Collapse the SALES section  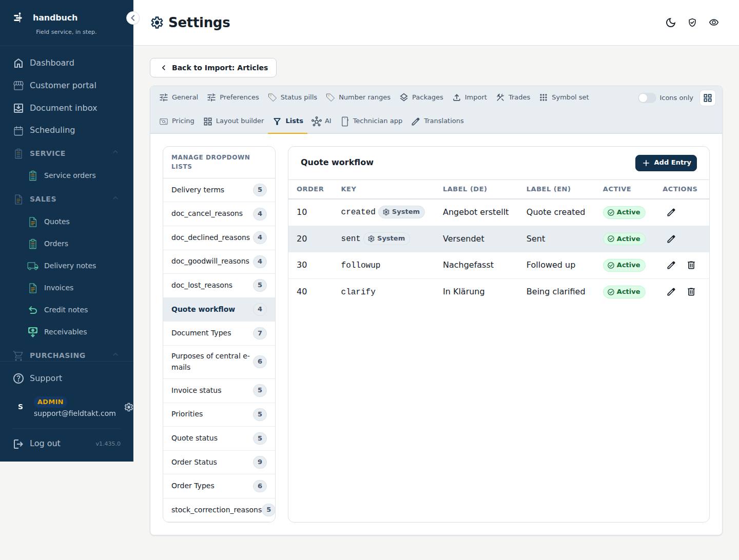click(115, 198)
